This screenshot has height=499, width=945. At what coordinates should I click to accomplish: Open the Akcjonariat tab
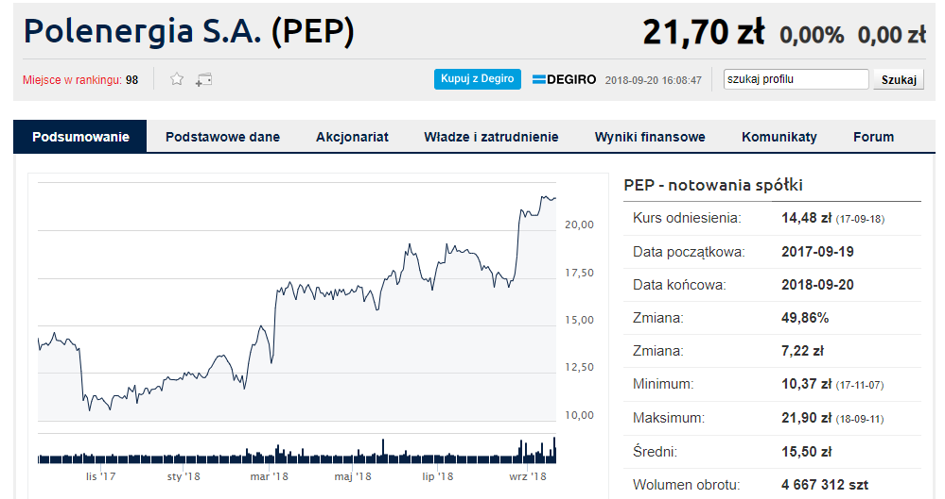(352, 137)
